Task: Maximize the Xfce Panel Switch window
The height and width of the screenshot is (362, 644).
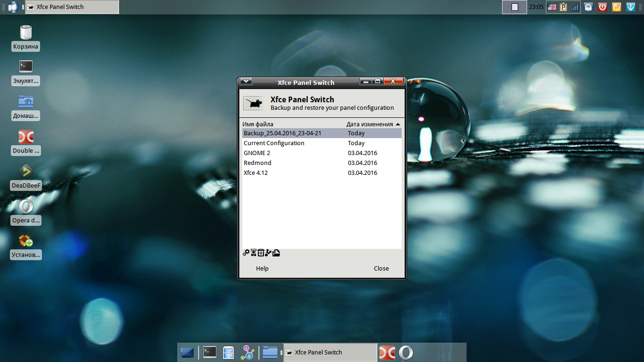Action: coord(378,82)
